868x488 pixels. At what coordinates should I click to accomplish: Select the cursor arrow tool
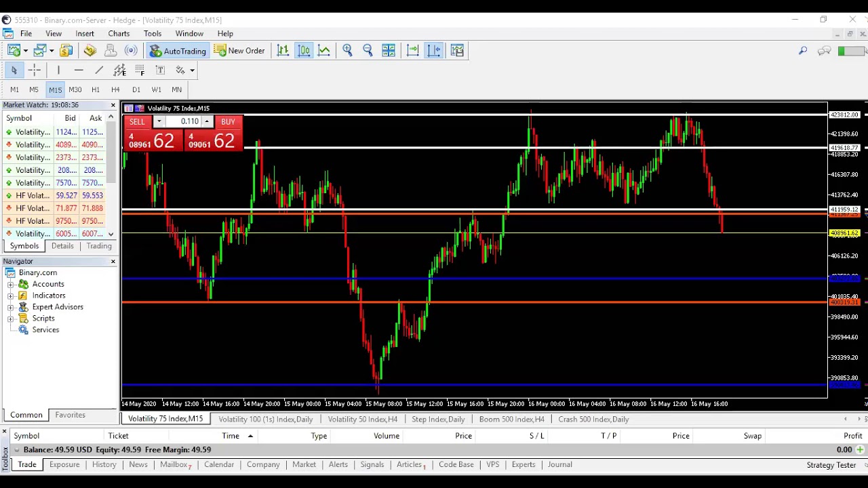pyautogui.click(x=14, y=70)
